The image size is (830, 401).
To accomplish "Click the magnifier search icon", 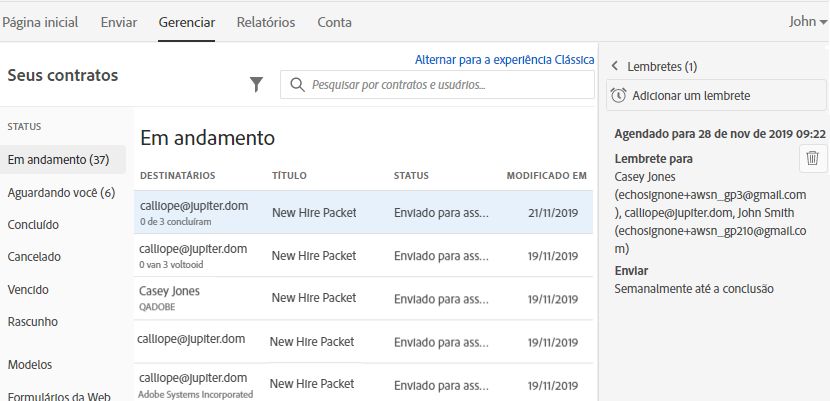I will (297, 85).
